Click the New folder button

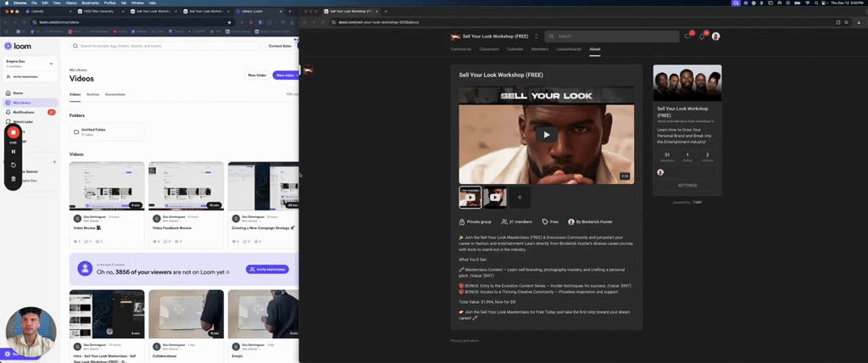(257, 75)
